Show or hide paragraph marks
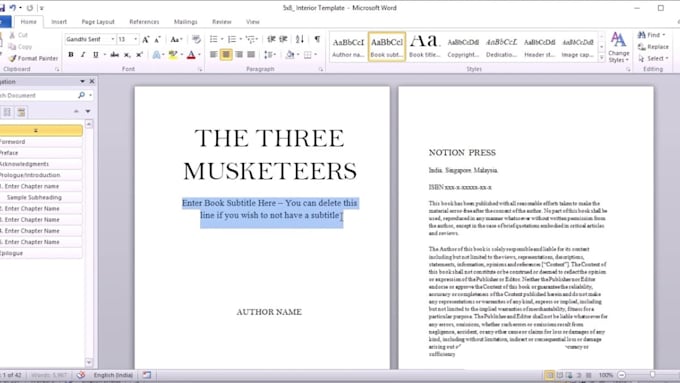This screenshot has height=383, width=680. click(x=317, y=39)
